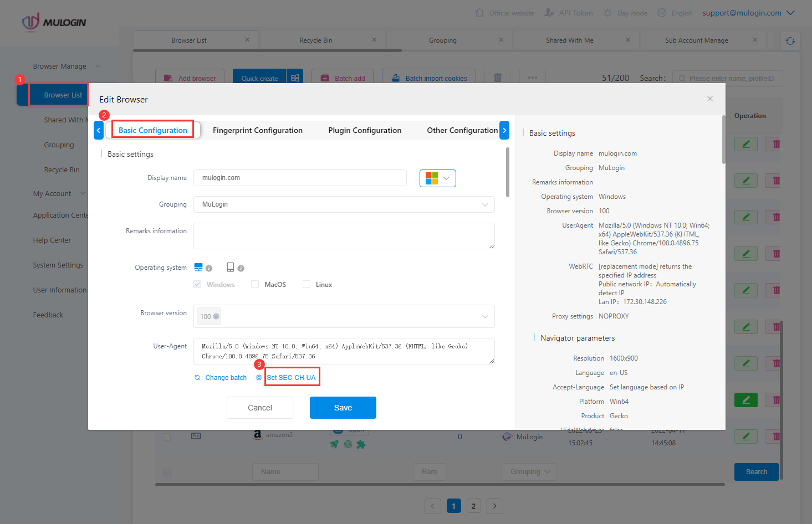Click the rocket launch icon on amazon2 row
This screenshot has width=812, height=524.
[x=334, y=444]
